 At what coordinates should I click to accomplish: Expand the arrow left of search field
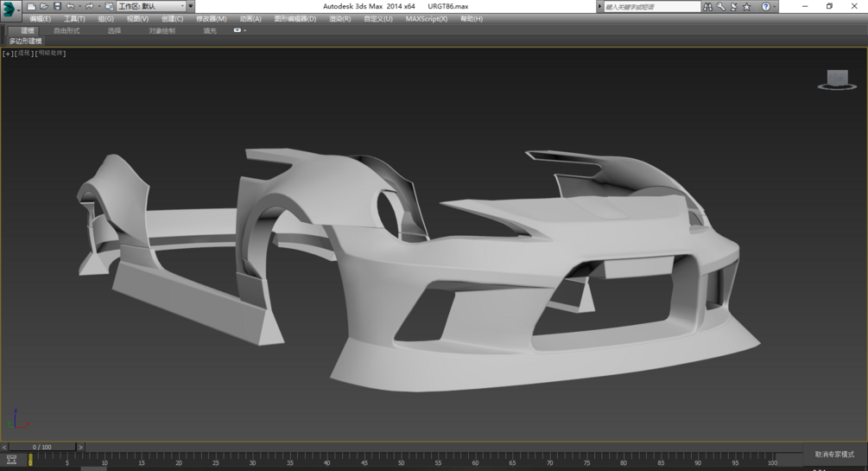(x=600, y=6)
